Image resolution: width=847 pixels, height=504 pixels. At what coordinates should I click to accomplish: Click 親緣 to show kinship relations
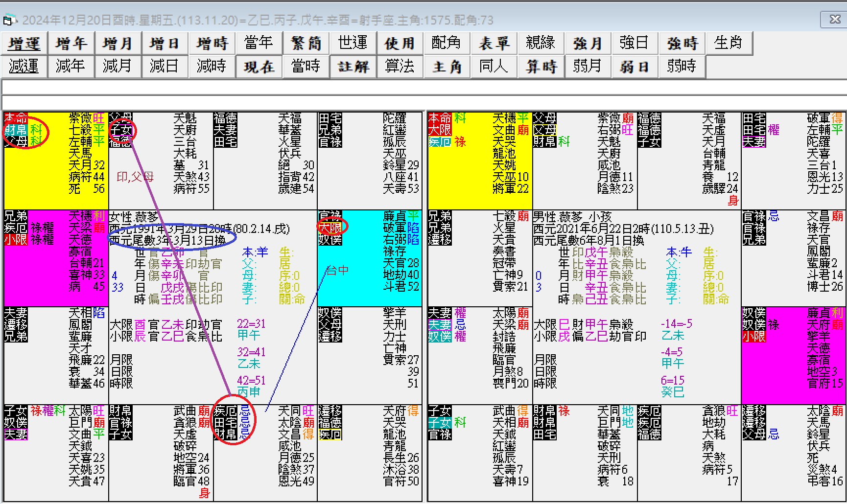(x=541, y=44)
